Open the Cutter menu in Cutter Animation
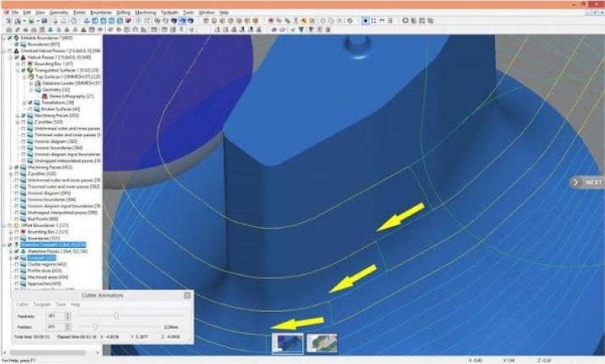This screenshot has width=605, height=364. (x=22, y=305)
